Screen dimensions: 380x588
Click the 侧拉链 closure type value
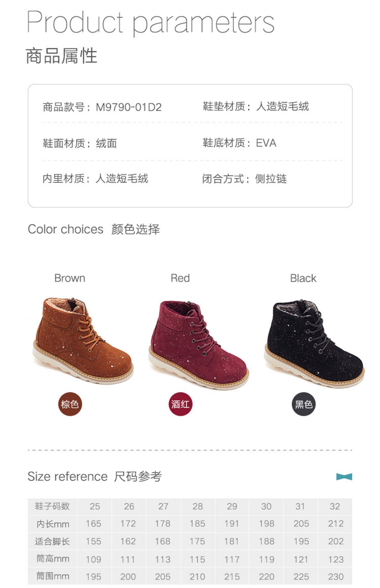[x=271, y=179]
